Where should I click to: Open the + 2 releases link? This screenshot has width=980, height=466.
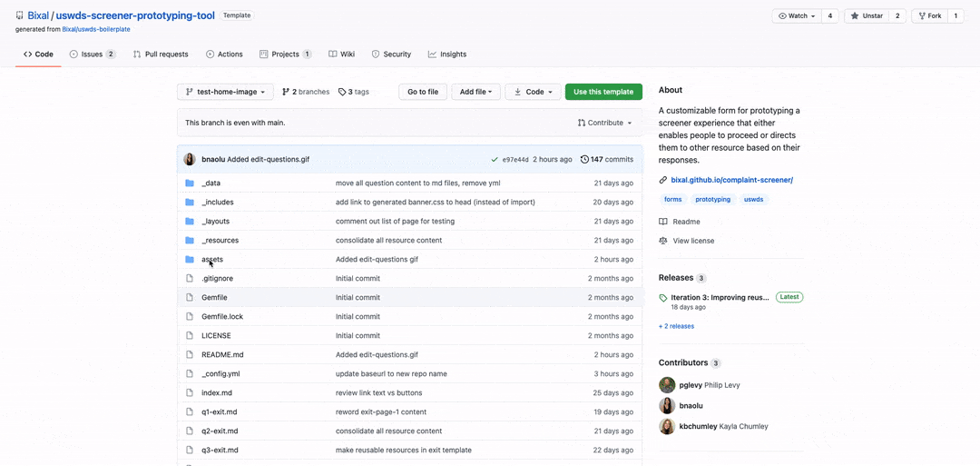point(676,326)
